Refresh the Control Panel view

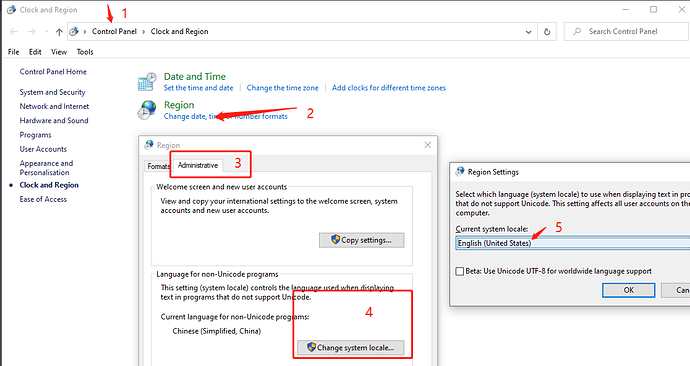pyautogui.click(x=547, y=32)
